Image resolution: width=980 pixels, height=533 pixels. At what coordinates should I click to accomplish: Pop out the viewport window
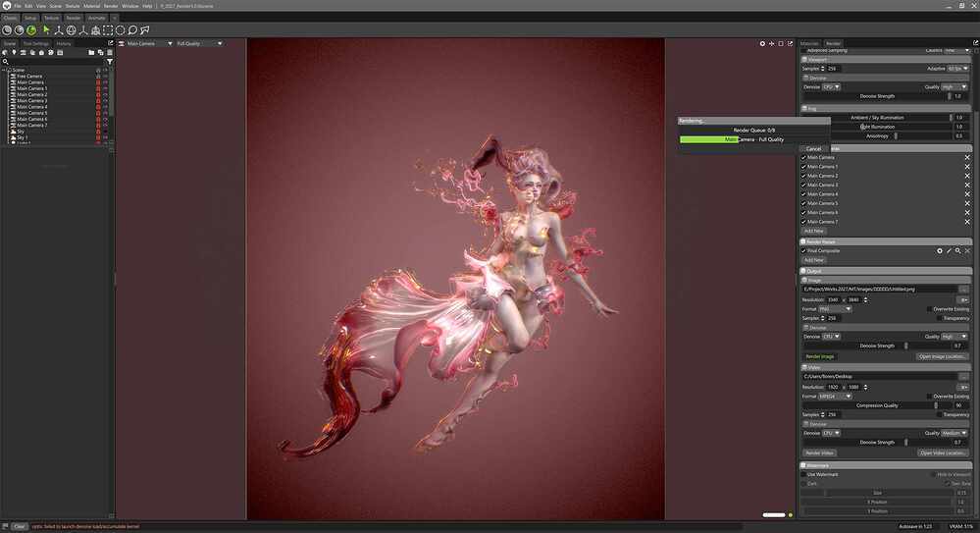click(790, 44)
